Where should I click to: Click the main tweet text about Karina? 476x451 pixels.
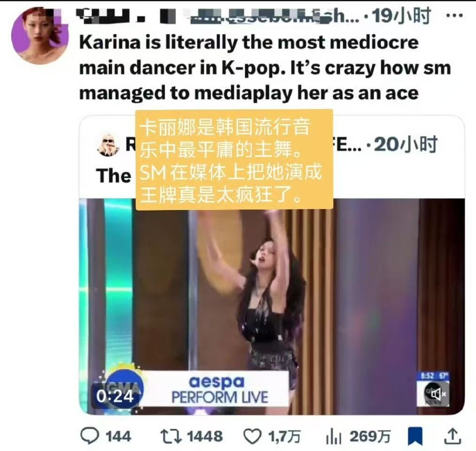tap(265, 68)
